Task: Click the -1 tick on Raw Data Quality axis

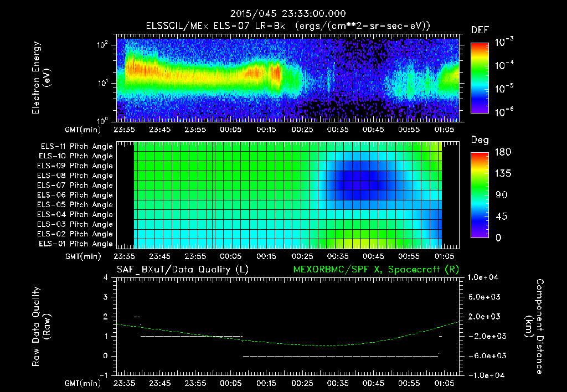Action: 104,375
